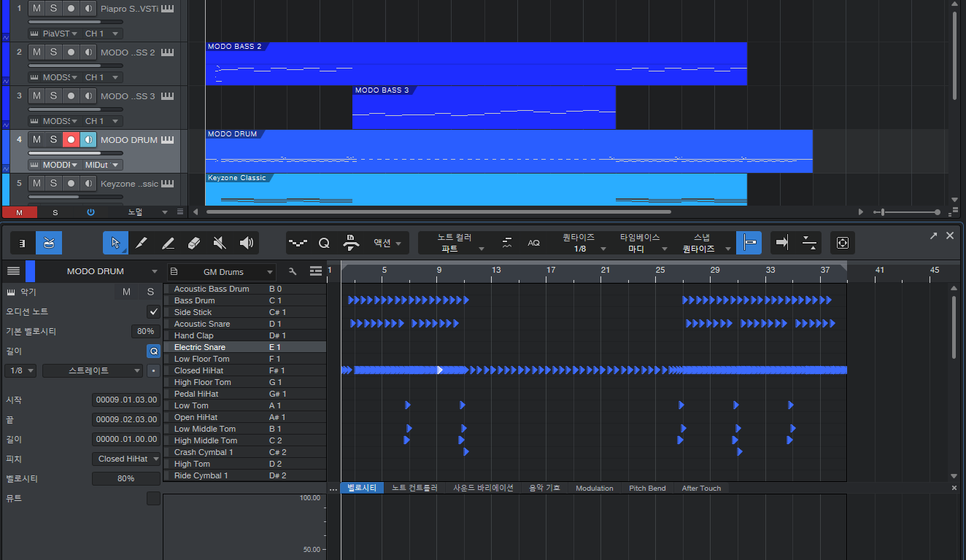Open the GM Drums map dropdown
This screenshot has width=966, height=560.
222,271
